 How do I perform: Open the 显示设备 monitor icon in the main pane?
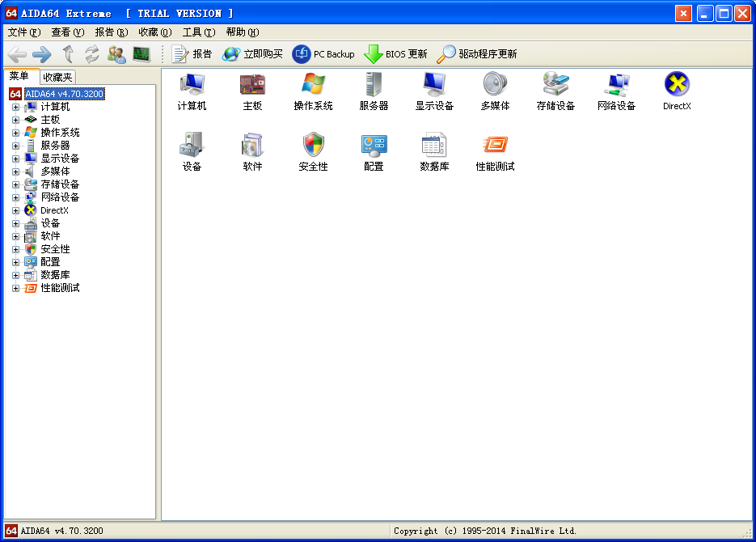point(434,91)
